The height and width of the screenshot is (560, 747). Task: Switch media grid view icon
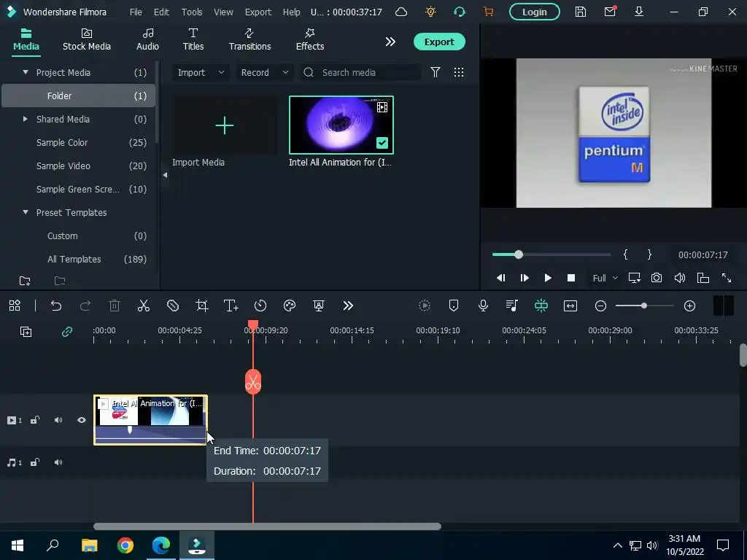[459, 72]
